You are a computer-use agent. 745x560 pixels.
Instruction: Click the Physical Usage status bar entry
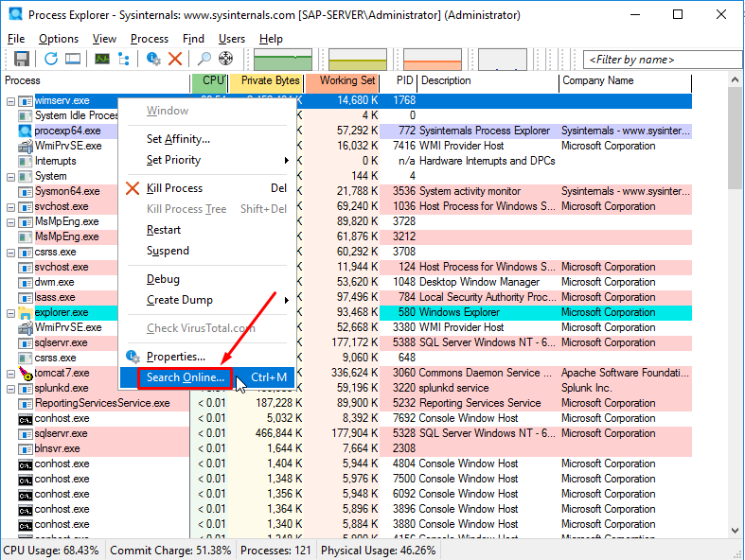pos(379,551)
